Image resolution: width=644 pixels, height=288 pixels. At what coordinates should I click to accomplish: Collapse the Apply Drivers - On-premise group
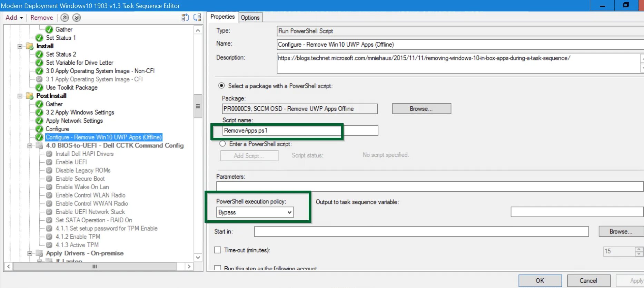tap(30, 253)
